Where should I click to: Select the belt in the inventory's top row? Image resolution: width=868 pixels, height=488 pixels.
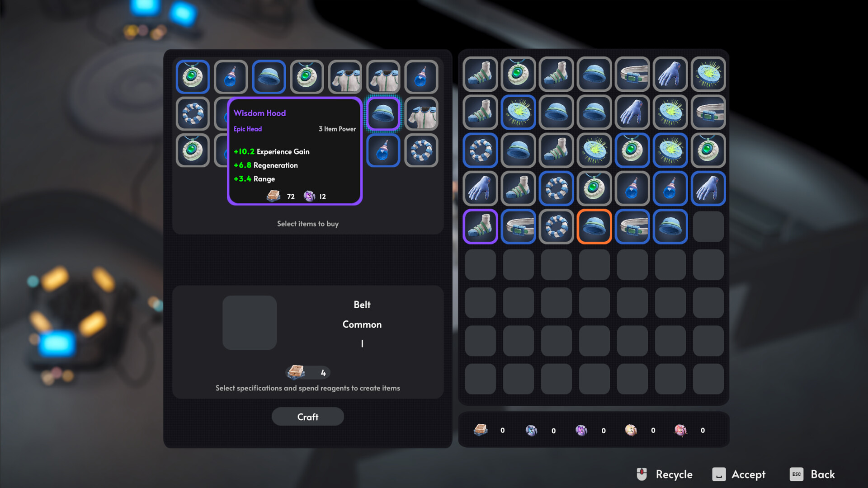pos(632,74)
